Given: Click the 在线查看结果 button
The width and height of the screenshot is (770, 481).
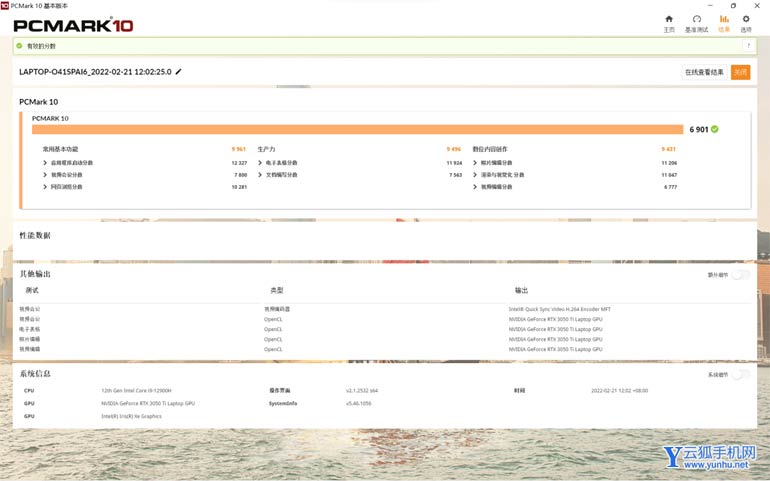Looking at the screenshot, I should 704,72.
